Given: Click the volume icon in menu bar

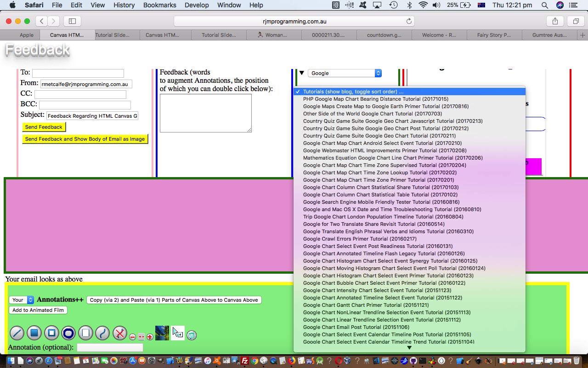Looking at the screenshot, I should [436, 5].
